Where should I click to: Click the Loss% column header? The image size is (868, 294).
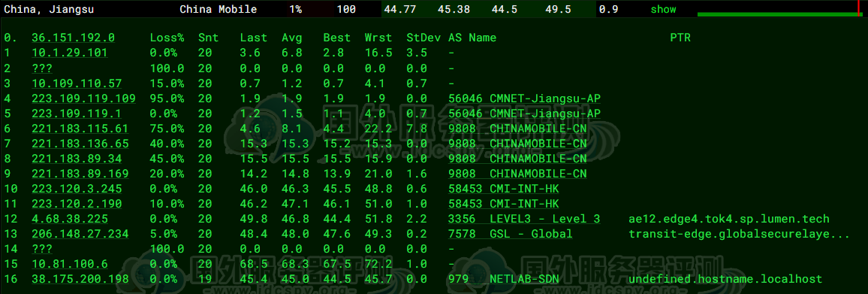167,38
